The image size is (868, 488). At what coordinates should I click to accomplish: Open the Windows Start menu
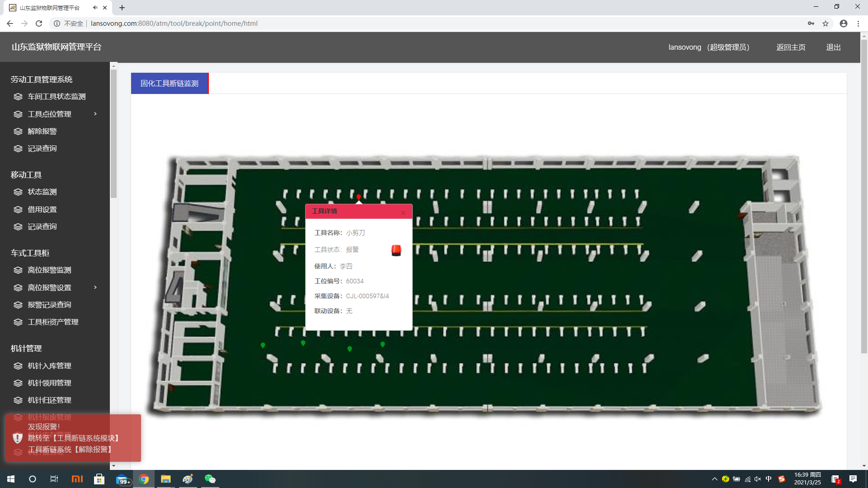click(x=11, y=479)
